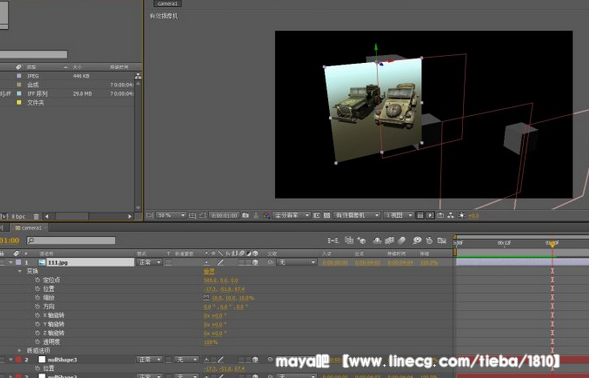Click the stopwatch beside 方向 (orientation)
This screenshot has width=589, height=378.
point(37,307)
